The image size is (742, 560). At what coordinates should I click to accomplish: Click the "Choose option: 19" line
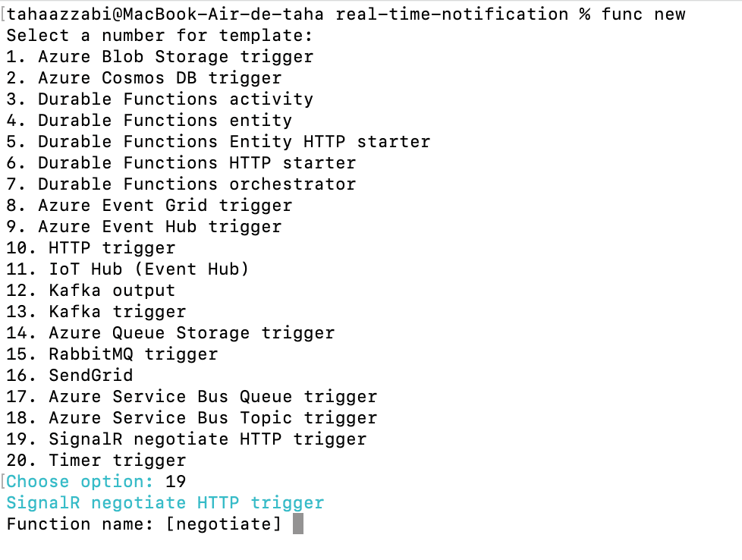96,481
